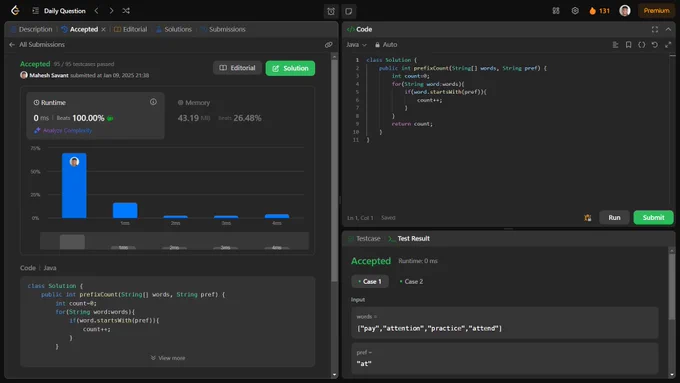Select Case 2 test case
The image size is (680, 383).
(x=411, y=282)
